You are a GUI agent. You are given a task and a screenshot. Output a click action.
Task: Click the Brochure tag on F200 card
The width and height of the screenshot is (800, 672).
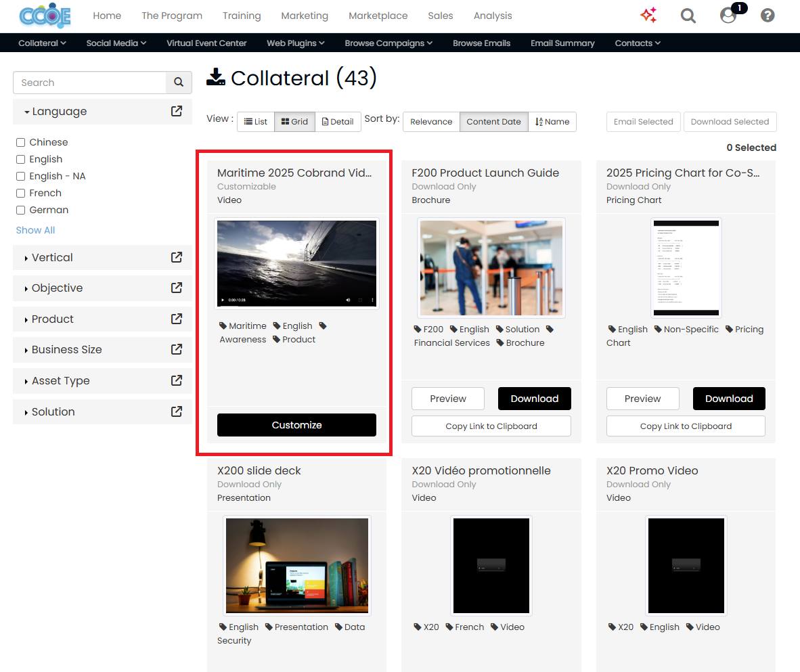tap(520, 343)
